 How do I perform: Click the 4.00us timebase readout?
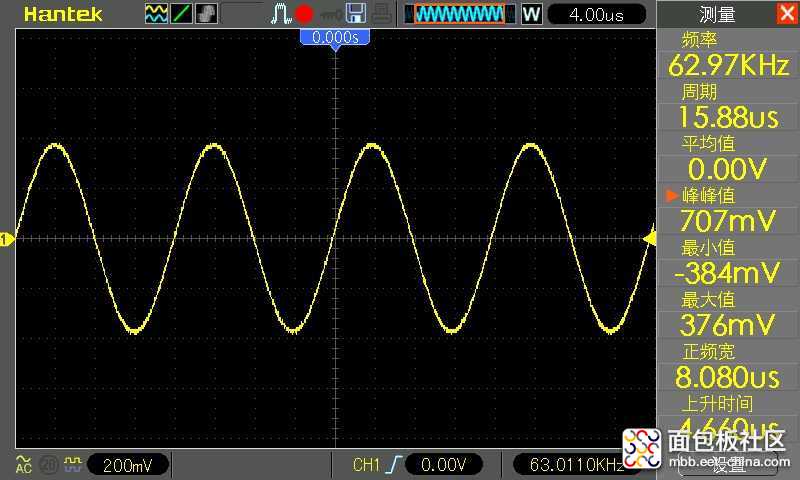[x=596, y=14]
